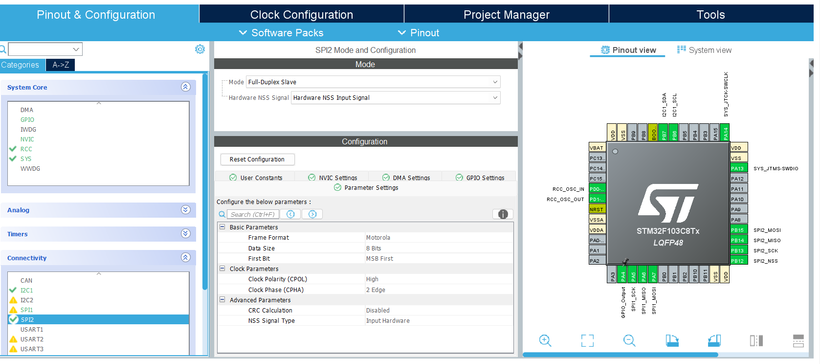
Task: Switch to Clock Configuration tab
Action: 302,15
